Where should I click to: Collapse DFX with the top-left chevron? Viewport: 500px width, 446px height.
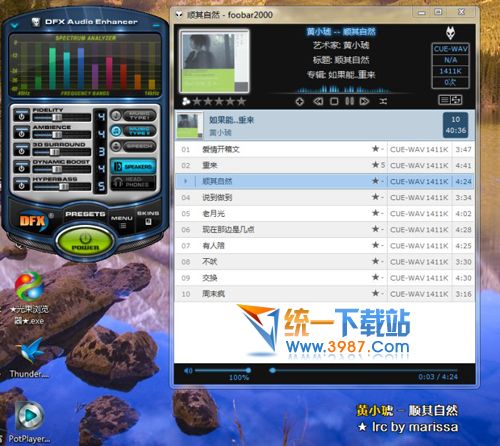click(14, 25)
